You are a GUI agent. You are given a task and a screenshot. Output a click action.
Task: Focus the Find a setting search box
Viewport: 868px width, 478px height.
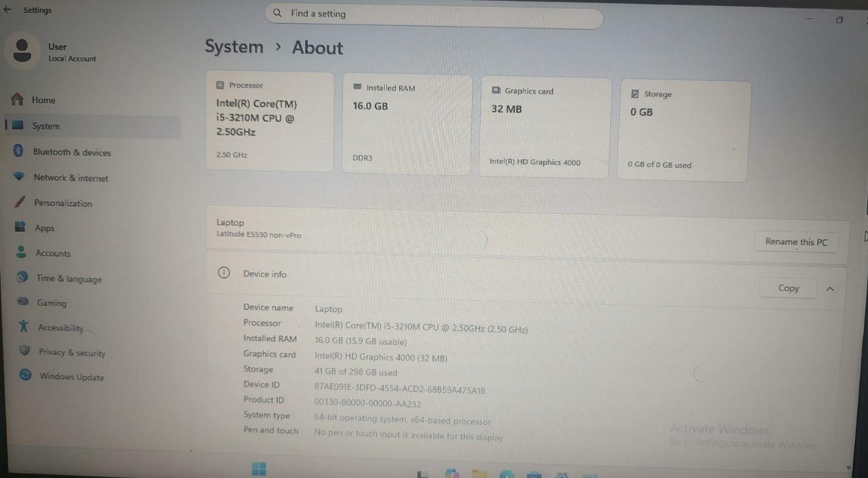[x=433, y=16]
